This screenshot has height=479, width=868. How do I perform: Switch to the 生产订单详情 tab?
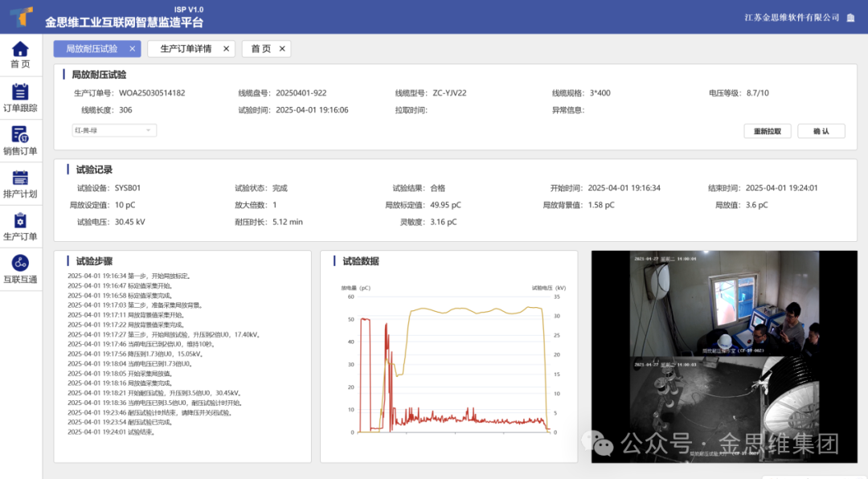(186, 49)
